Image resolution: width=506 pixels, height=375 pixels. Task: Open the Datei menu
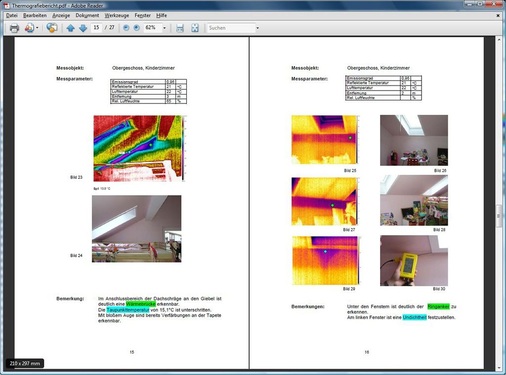click(12, 15)
